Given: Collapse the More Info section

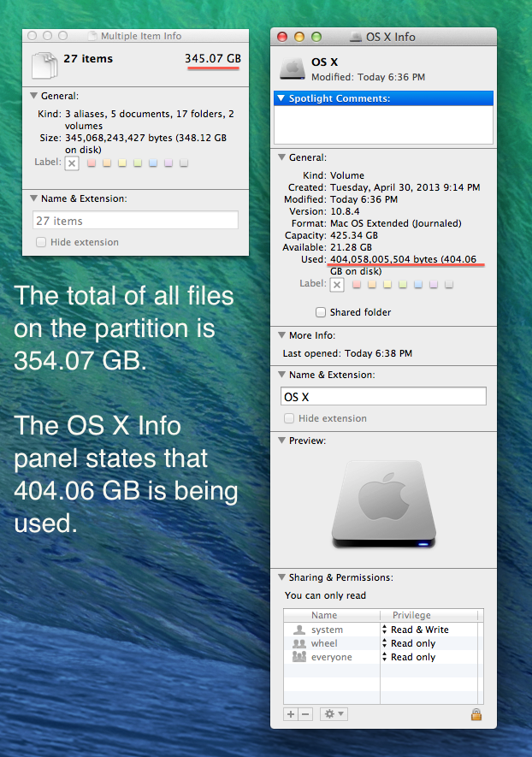Looking at the screenshot, I should click(282, 334).
